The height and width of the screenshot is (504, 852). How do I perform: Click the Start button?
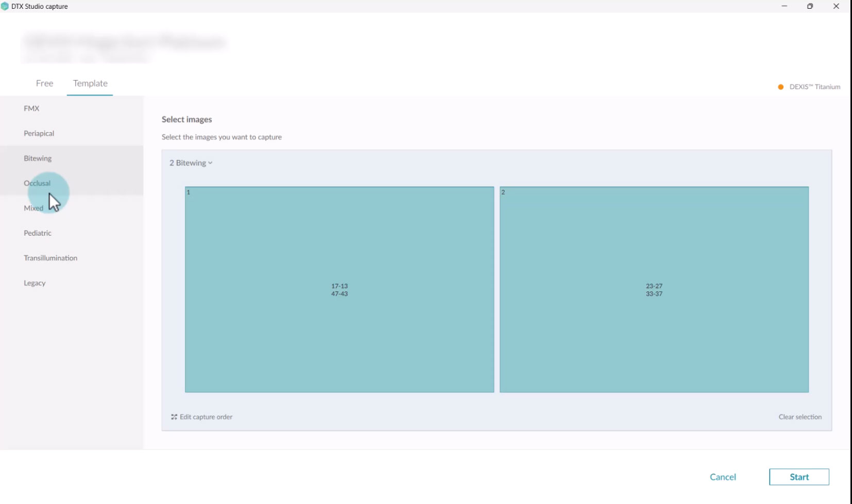799,477
